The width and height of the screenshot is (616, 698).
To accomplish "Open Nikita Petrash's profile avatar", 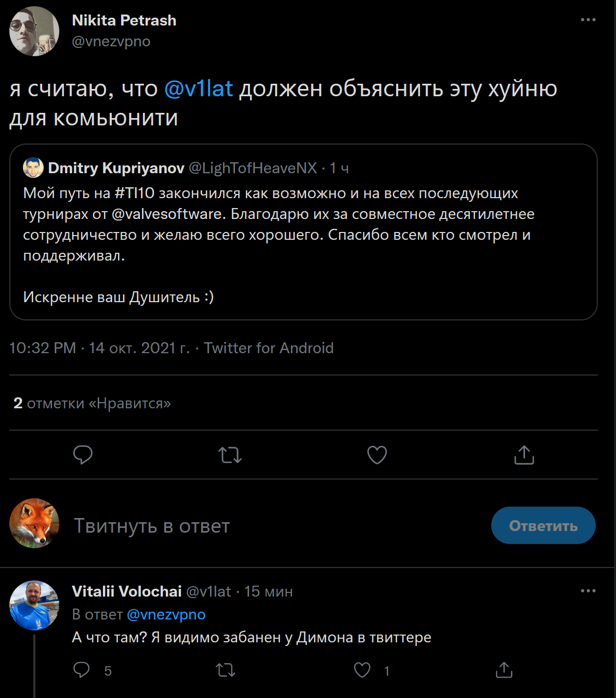I will pos(34,31).
